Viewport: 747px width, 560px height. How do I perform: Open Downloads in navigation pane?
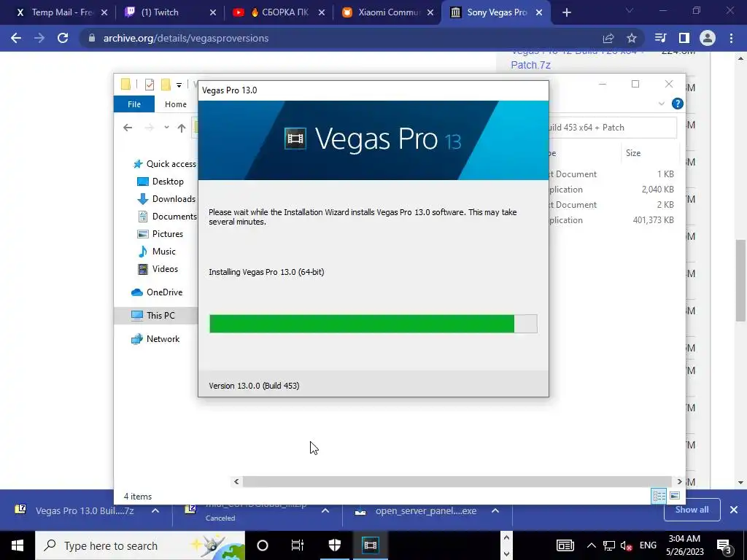pos(166,199)
